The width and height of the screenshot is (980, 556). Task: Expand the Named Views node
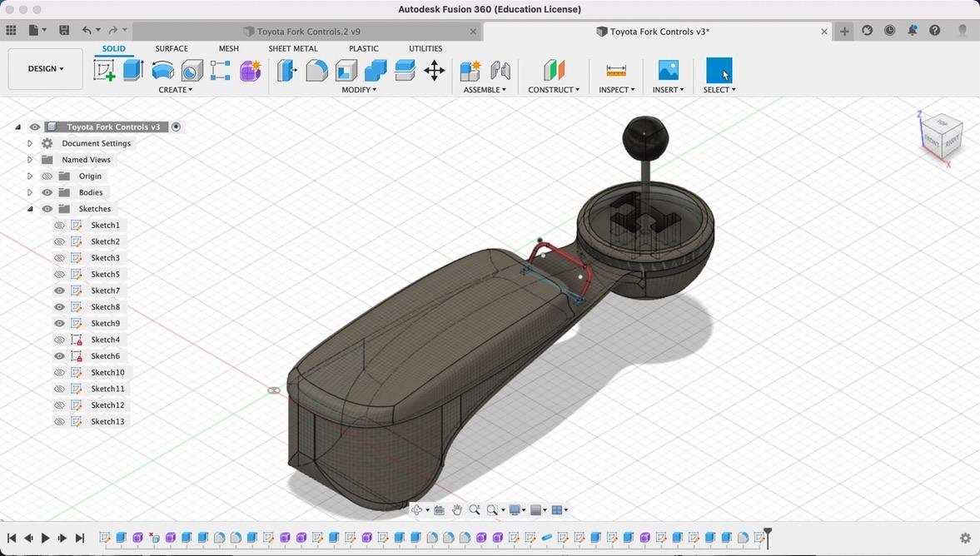click(29, 159)
